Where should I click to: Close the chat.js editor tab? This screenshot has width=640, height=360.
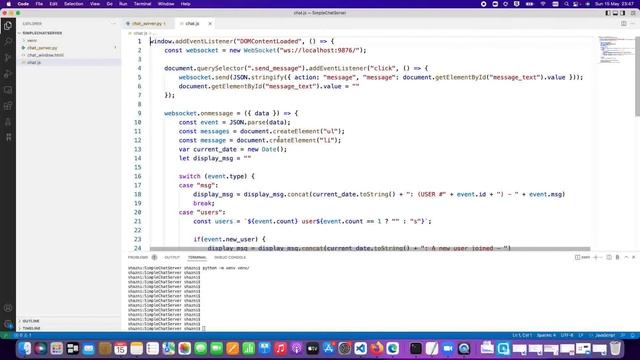[x=210, y=24]
